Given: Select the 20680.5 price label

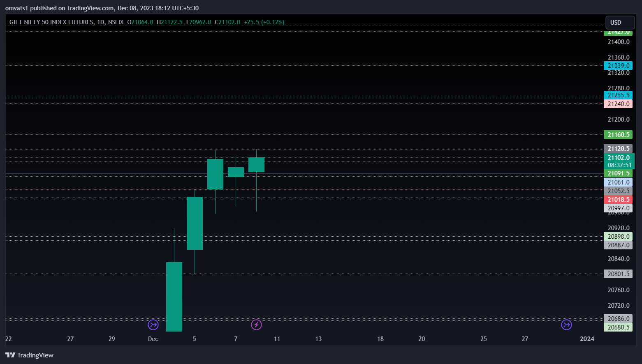Looking at the screenshot, I should pyautogui.click(x=618, y=327).
